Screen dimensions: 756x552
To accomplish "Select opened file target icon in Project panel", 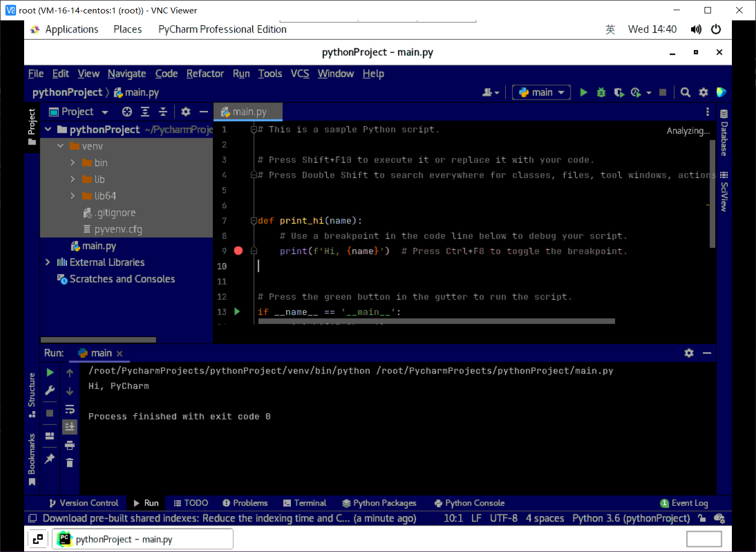I will (127, 111).
